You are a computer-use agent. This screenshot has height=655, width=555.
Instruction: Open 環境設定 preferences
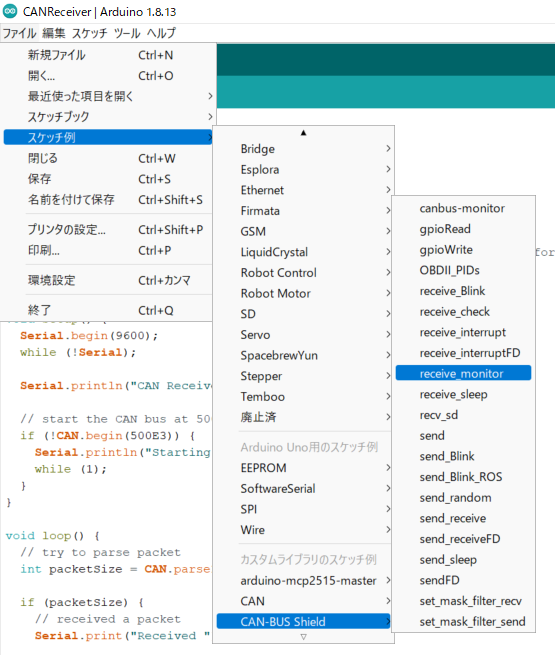[108, 280]
